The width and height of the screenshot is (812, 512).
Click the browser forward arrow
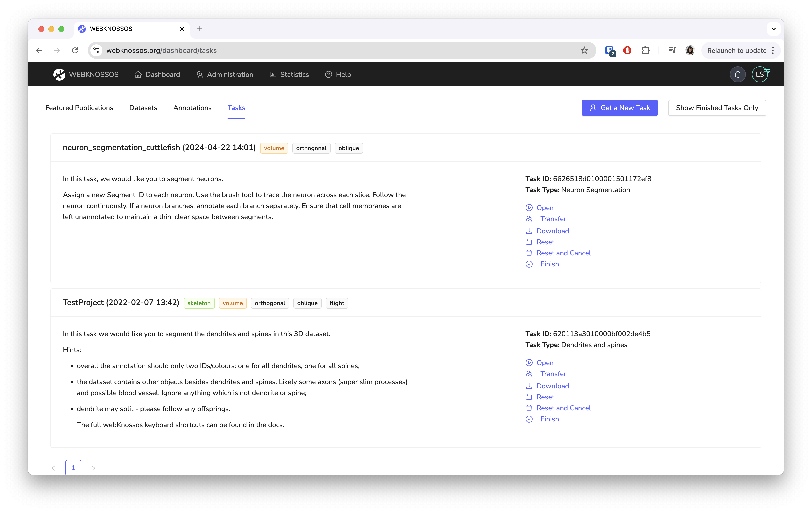point(57,50)
